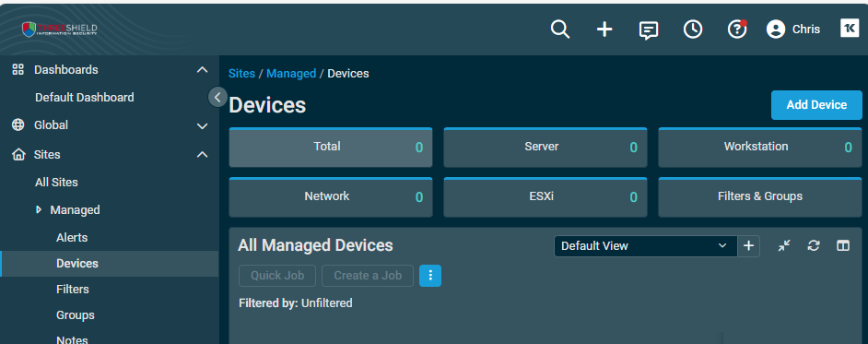Click the Add Device button

(816, 105)
